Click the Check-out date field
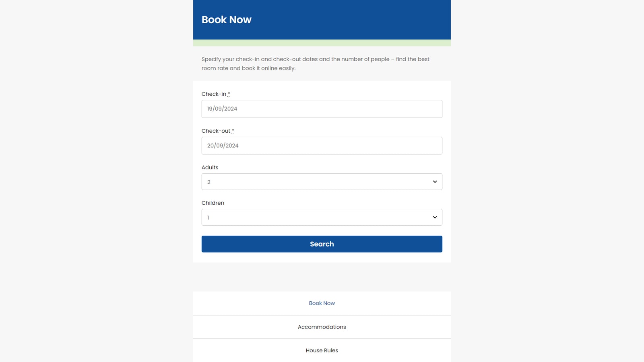The image size is (644, 362). click(322, 145)
